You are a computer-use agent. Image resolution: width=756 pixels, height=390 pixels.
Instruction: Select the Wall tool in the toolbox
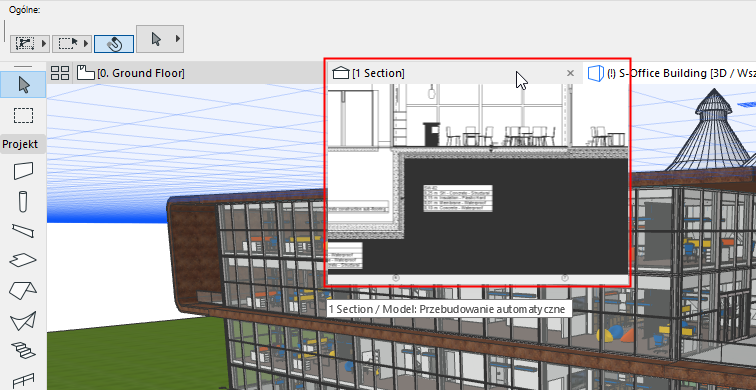tap(23, 171)
